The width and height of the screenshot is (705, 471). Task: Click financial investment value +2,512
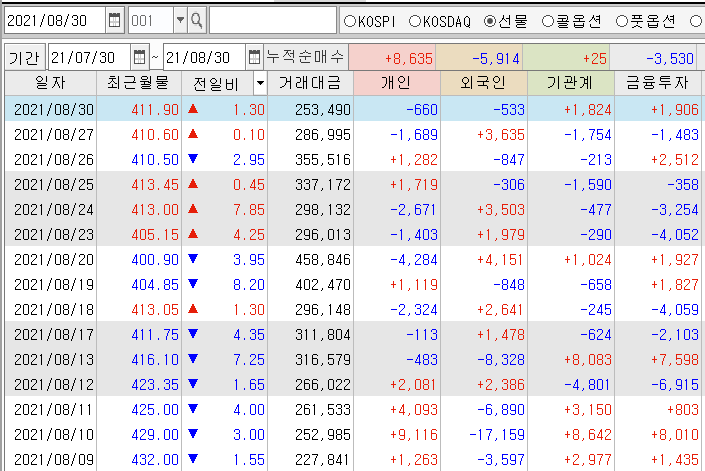point(675,160)
